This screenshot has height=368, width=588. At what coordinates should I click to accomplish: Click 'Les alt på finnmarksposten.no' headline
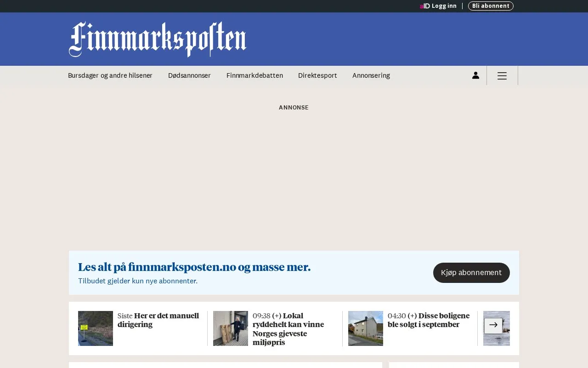(x=194, y=267)
